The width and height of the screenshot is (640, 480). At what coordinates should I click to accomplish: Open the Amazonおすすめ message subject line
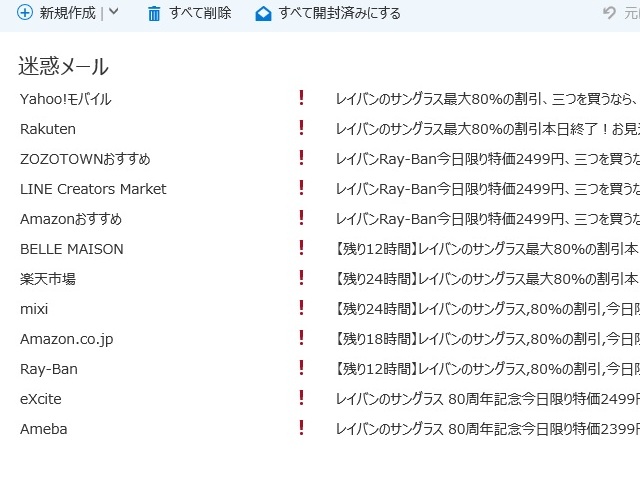487,219
